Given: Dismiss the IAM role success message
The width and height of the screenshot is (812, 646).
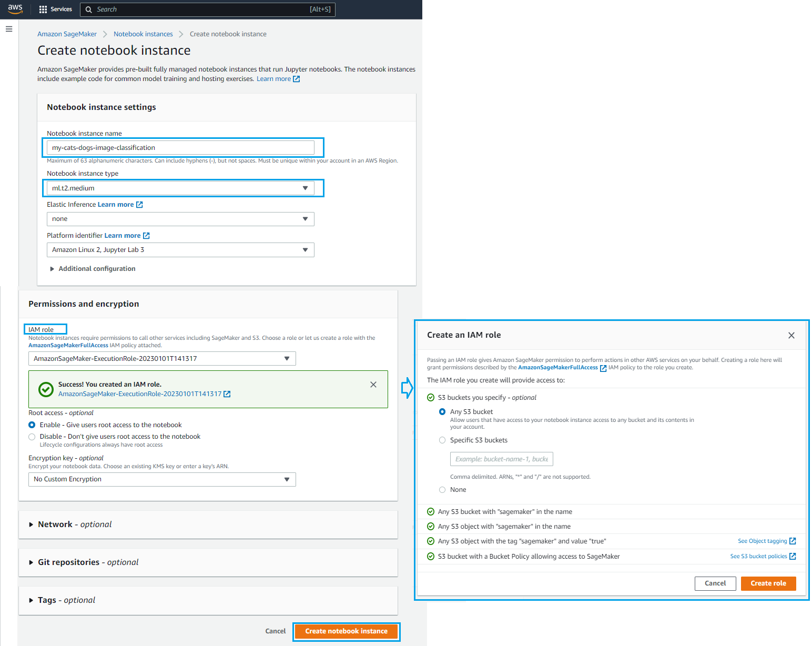Looking at the screenshot, I should coord(373,385).
